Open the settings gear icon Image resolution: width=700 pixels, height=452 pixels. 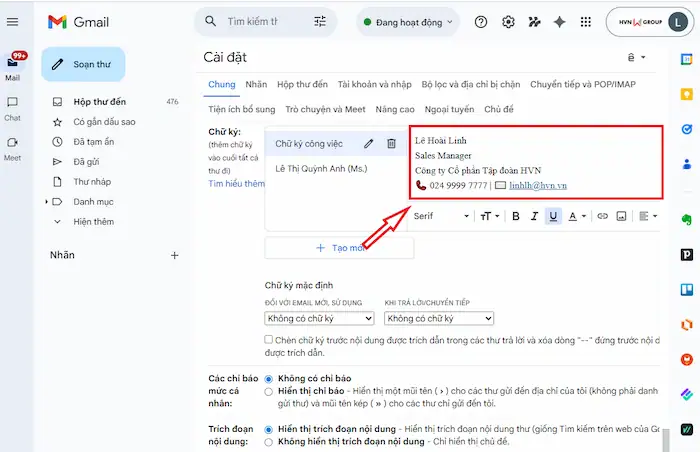point(508,22)
